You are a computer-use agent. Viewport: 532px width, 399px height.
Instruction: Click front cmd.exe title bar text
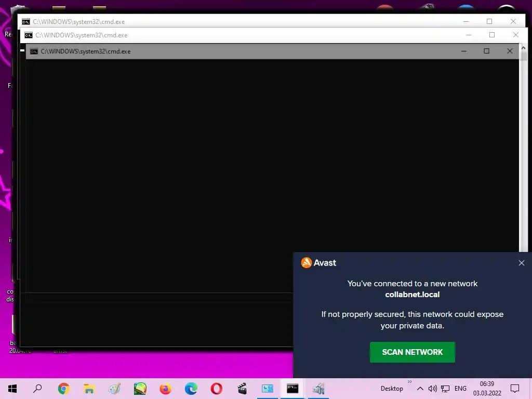tap(86, 51)
